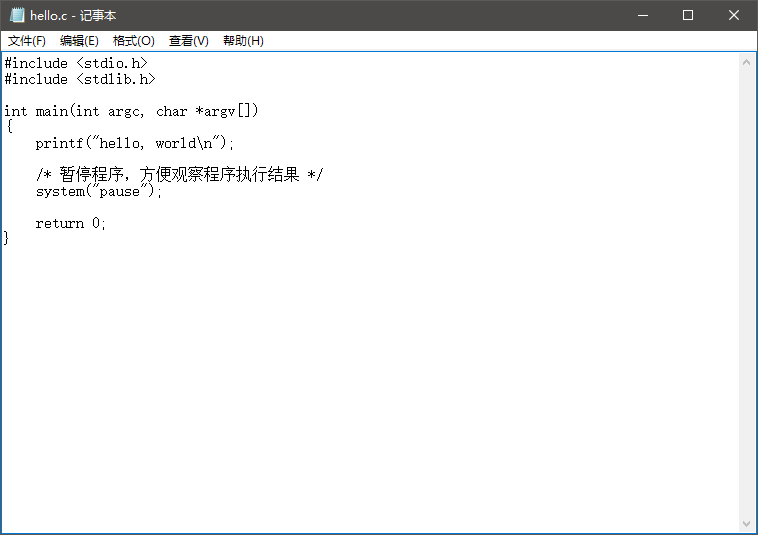The width and height of the screenshot is (758, 535).
Task: Click the scrollbar down arrow
Action: (x=747, y=524)
